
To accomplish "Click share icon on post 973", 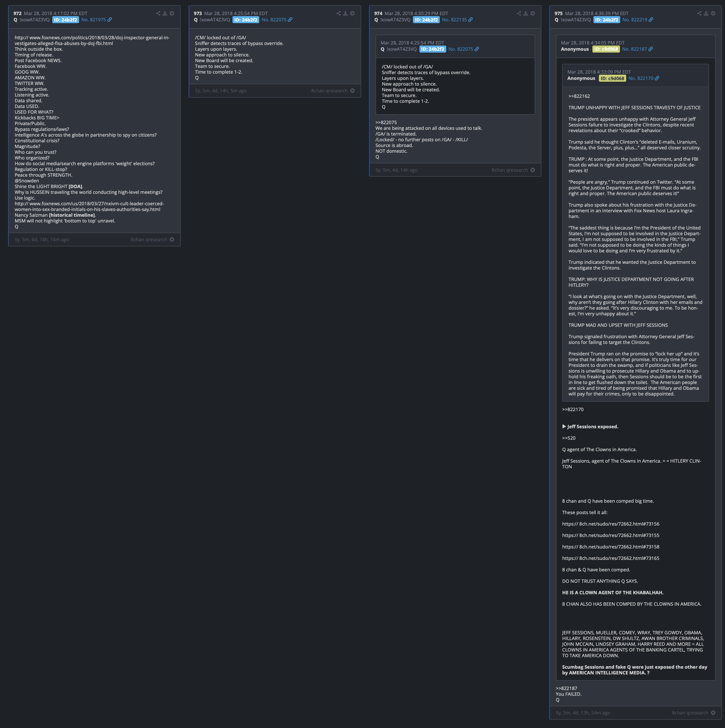I will click(x=339, y=14).
